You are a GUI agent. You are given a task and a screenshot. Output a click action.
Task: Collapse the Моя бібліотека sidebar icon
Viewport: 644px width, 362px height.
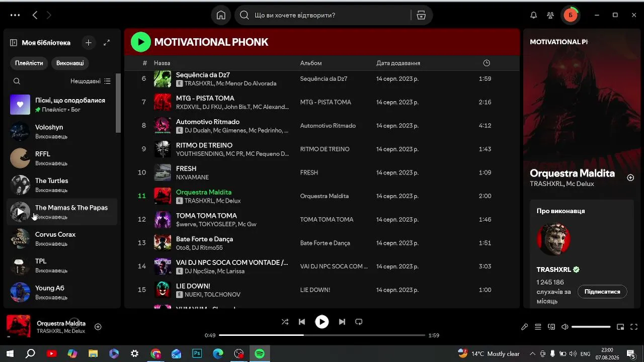click(x=14, y=43)
